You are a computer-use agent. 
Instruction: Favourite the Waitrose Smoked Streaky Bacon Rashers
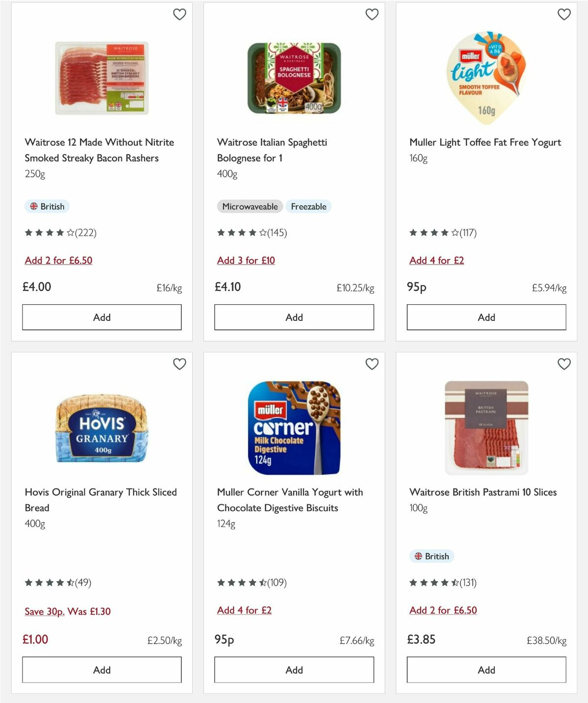point(179,15)
